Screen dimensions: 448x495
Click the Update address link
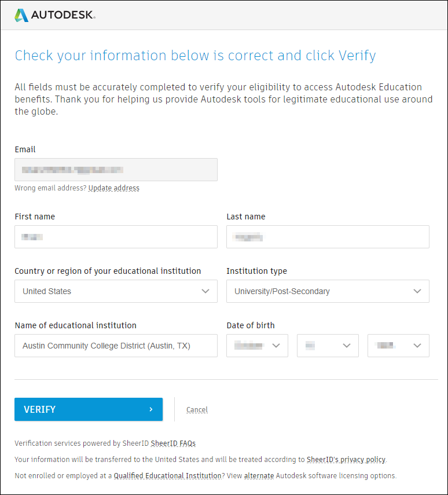[114, 188]
